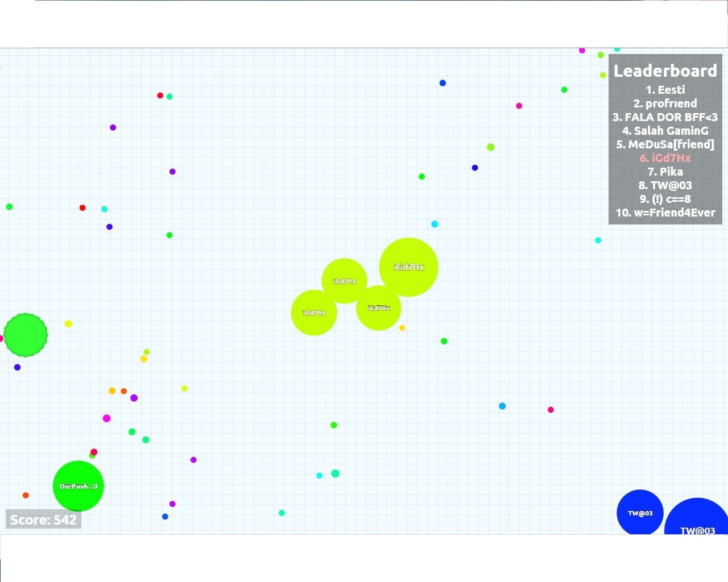The width and height of the screenshot is (728, 582).
Task: Click highlighted iGd7Hx leaderboard entry
Action: [665, 158]
